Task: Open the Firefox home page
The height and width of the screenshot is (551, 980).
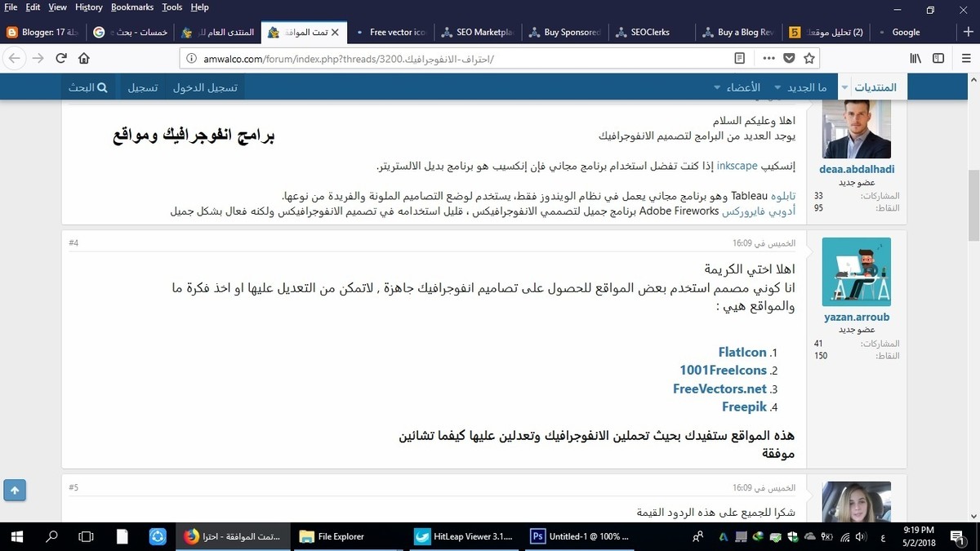Action: pos(84,58)
